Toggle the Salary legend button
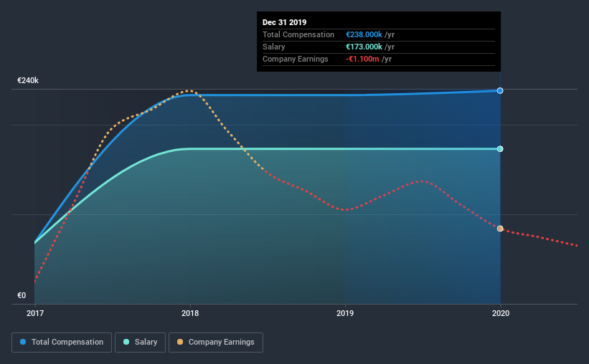 [140, 343]
